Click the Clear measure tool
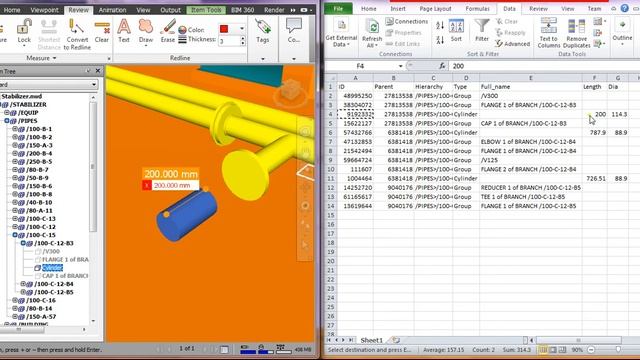Viewport: 640px width, 360px height. point(102,31)
